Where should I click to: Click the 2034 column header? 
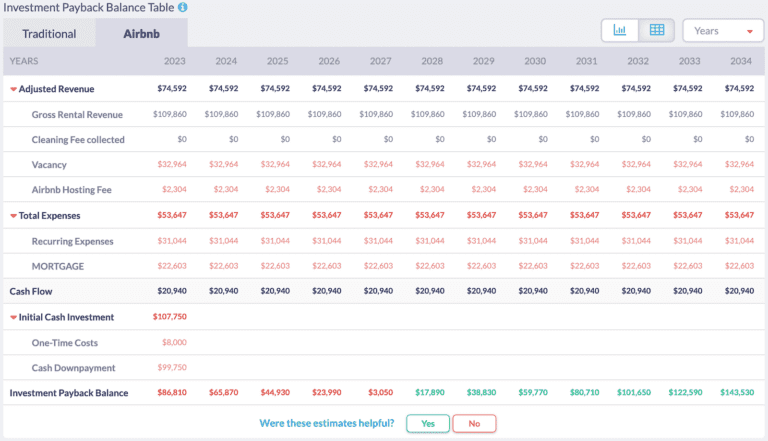741,61
